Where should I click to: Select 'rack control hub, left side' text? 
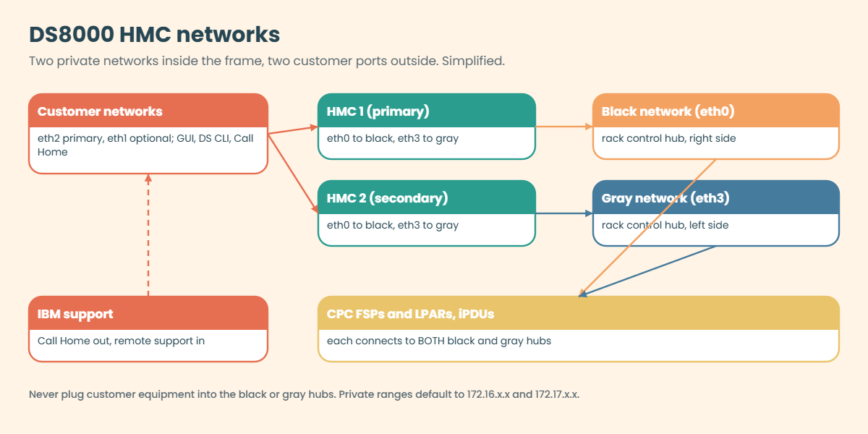tap(665, 225)
